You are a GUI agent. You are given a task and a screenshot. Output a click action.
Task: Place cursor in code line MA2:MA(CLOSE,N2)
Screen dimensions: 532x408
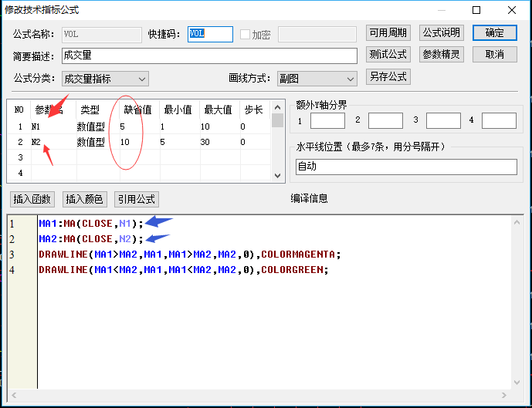(x=92, y=239)
